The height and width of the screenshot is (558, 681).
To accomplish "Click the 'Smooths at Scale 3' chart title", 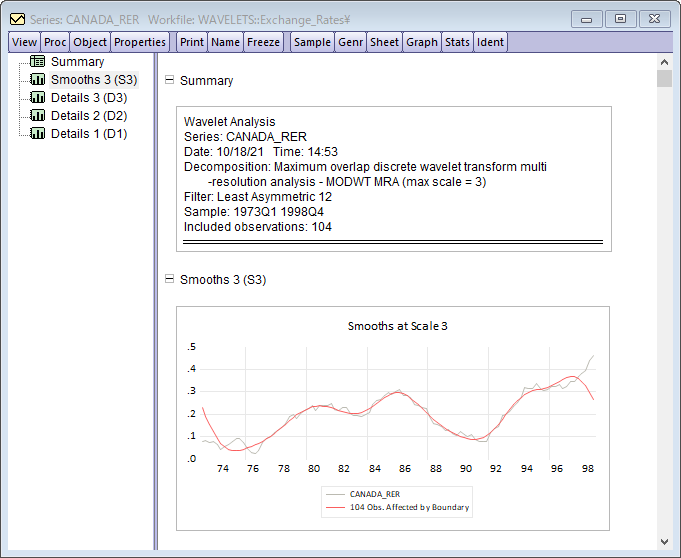I will [x=397, y=326].
